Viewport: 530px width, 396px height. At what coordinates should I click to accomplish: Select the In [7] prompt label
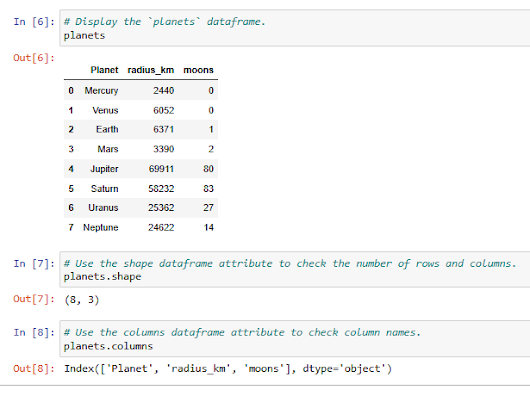[x=34, y=263]
